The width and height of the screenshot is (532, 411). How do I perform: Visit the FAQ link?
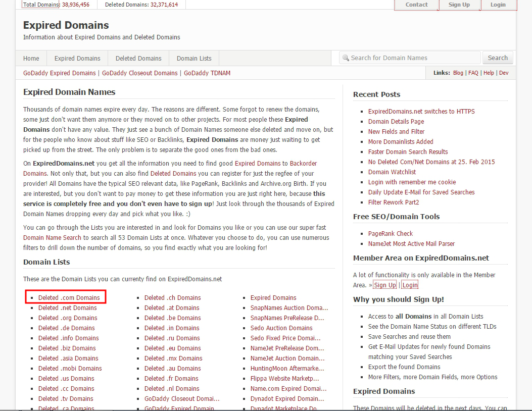tap(473, 73)
